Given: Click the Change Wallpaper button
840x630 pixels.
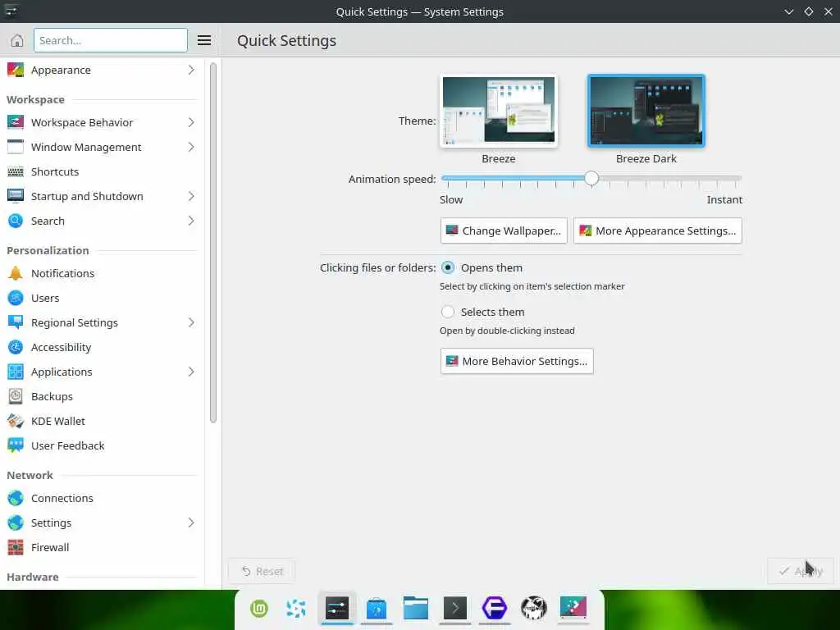Looking at the screenshot, I should click(504, 231).
